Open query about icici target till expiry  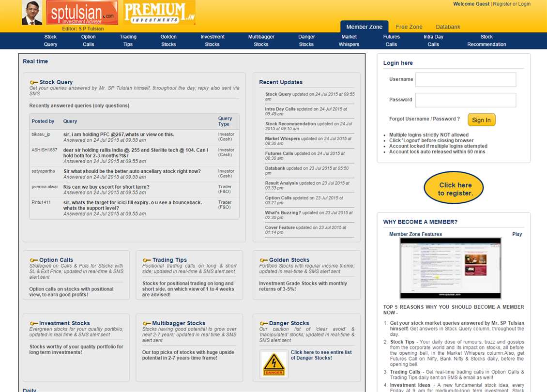133,205
